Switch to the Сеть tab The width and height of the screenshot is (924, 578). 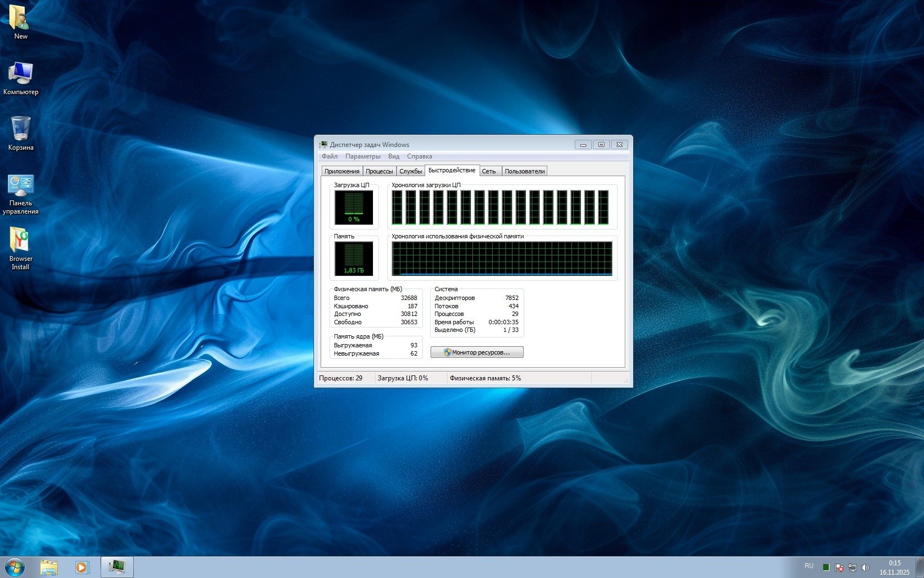(x=489, y=171)
